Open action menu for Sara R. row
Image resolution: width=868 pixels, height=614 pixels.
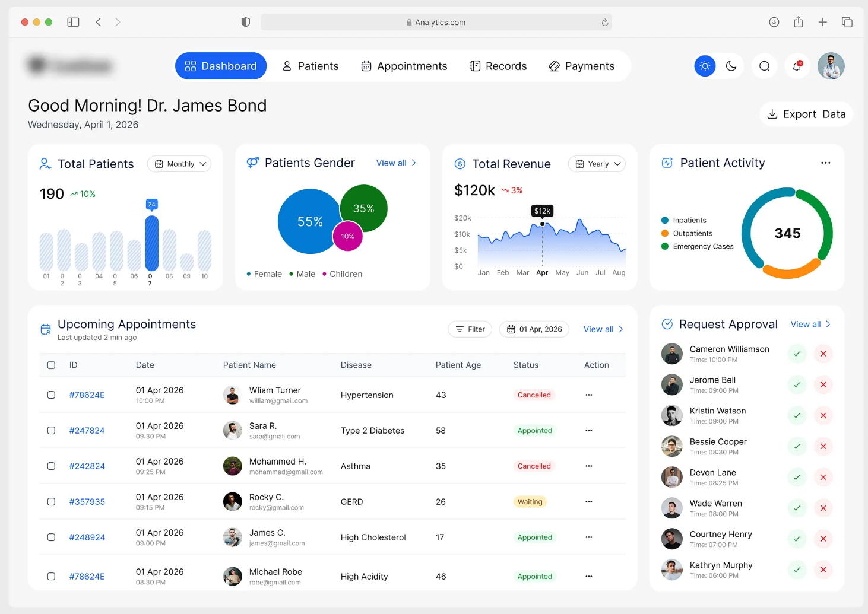click(x=588, y=431)
